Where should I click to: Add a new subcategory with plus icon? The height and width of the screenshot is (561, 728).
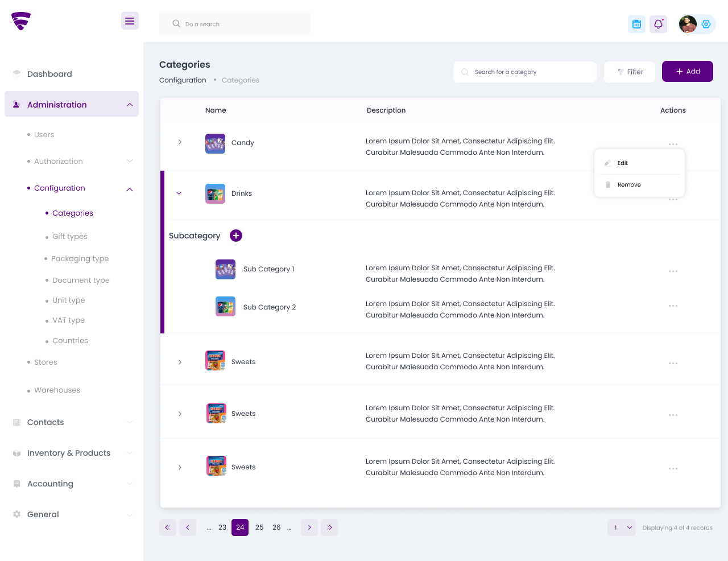236,236
